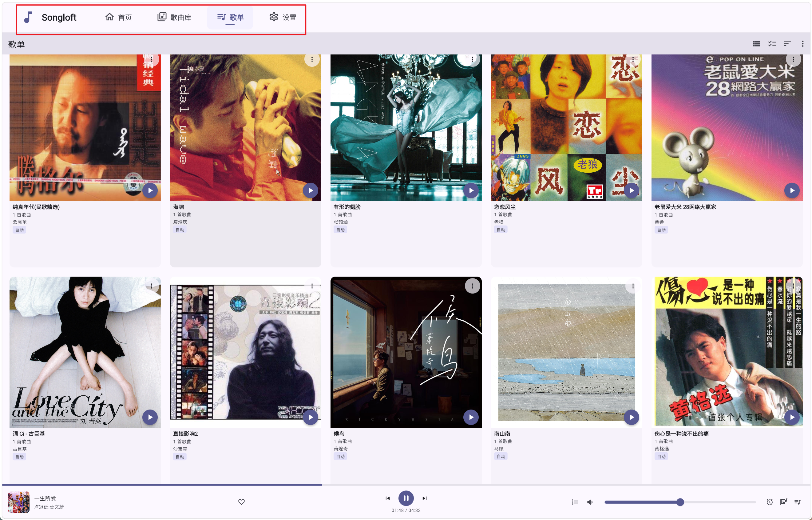This screenshot has width=812, height=520.
Task: Click the 老鼠爱大米 28网络大赢家 title
Action: pos(685,207)
